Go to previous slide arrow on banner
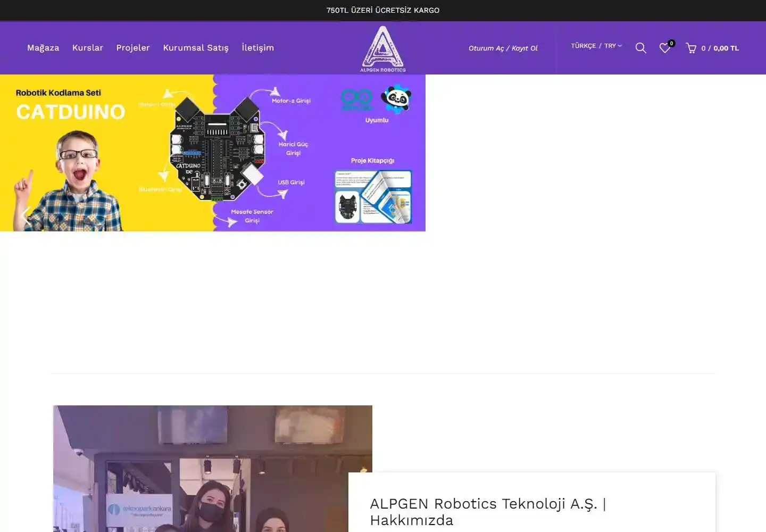This screenshot has height=532, width=766. (25, 215)
